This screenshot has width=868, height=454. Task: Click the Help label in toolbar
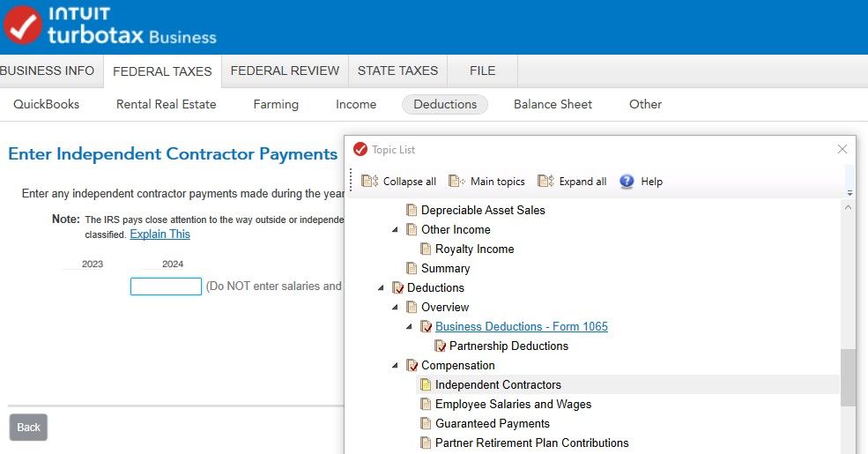point(651,181)
